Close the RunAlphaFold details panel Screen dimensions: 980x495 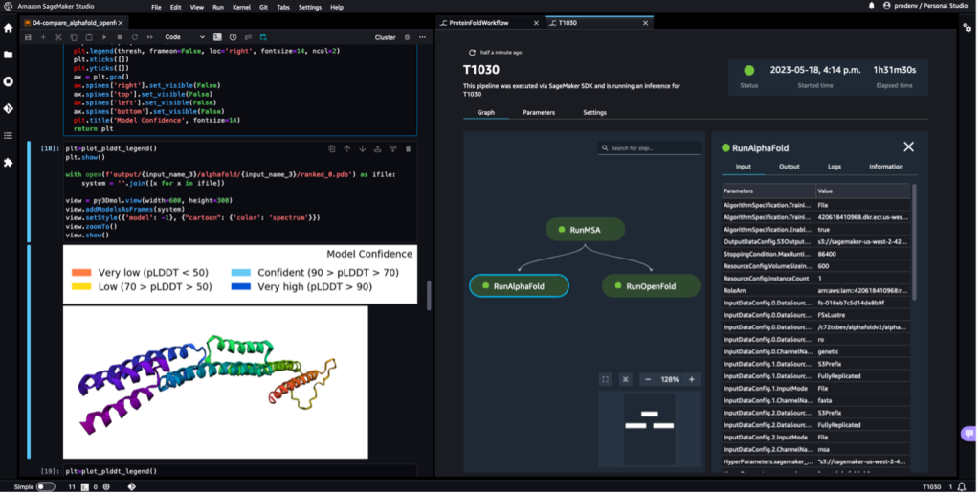coord(909,146)
